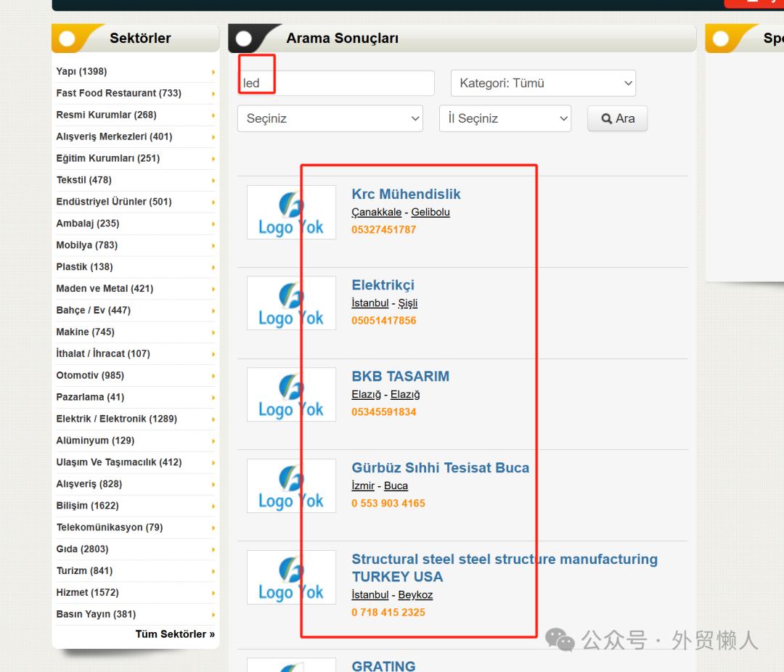Choose the Hizmet (1572) sector
This screenshot has height=672, width=784.
pos(88,592)
